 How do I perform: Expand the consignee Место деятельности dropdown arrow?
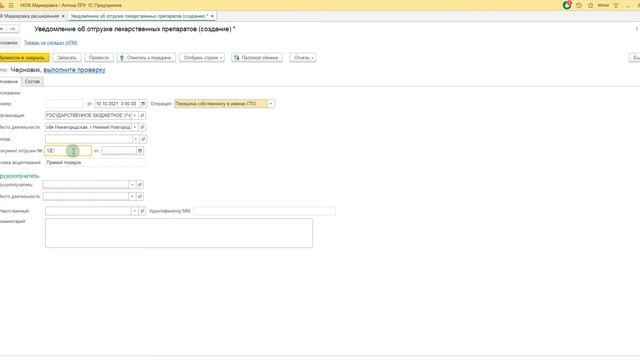point(132,197)
